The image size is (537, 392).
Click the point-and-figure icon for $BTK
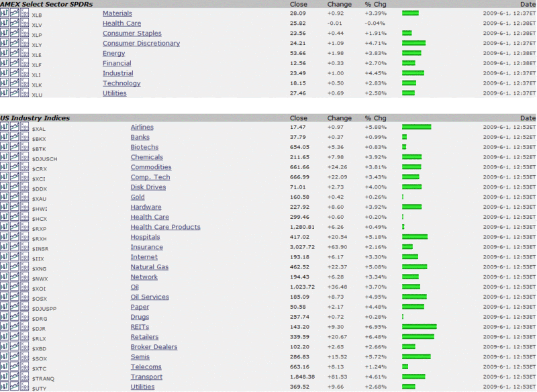(24, 146)
